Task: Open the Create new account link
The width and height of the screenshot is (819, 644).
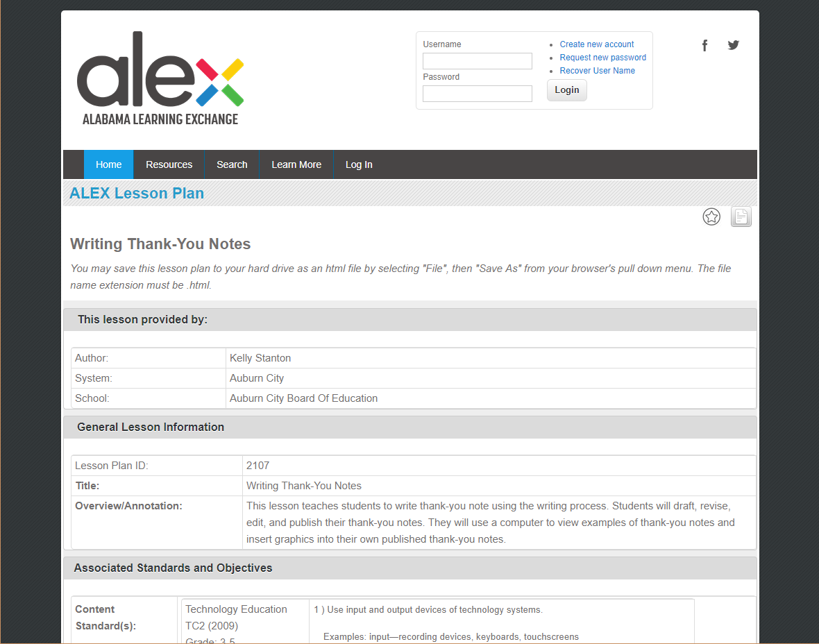Action: coord(597,44)
